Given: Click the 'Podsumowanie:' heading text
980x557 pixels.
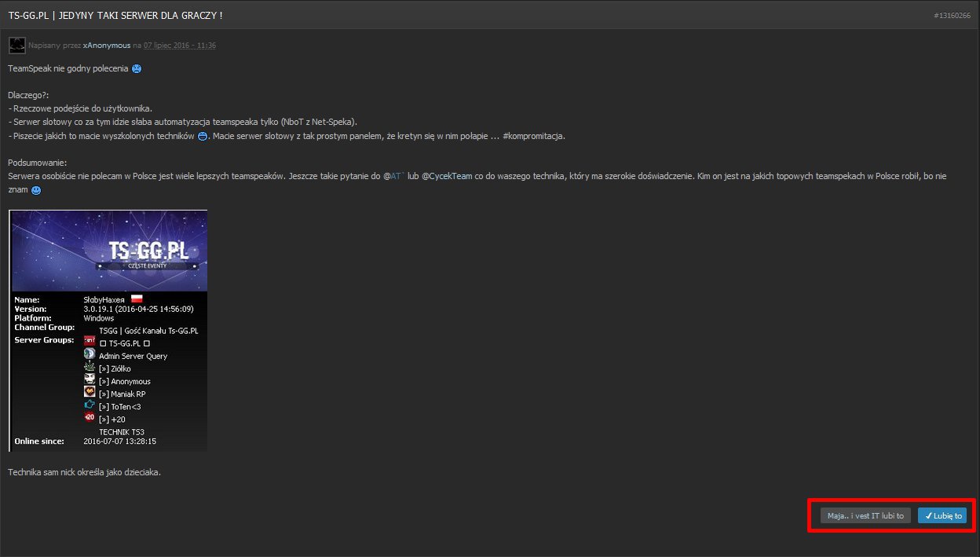Looking at the screenshot, I should [x=37, y=163].
